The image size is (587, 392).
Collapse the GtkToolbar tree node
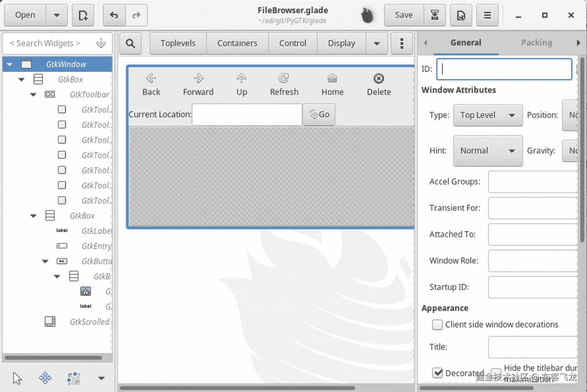(x=33, y=95)
